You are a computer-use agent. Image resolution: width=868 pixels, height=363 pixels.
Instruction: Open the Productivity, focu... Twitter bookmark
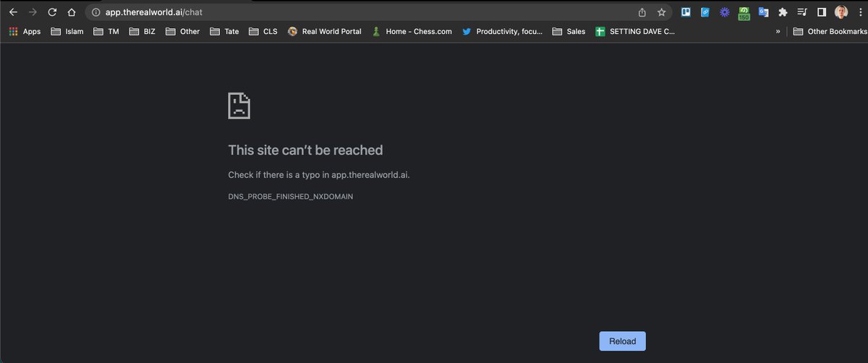502,32
